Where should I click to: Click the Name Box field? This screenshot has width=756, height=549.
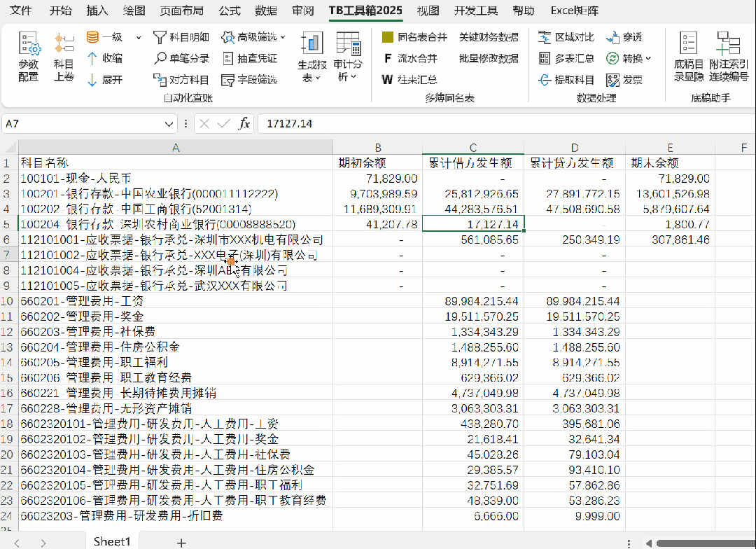(x=82, y=124)
